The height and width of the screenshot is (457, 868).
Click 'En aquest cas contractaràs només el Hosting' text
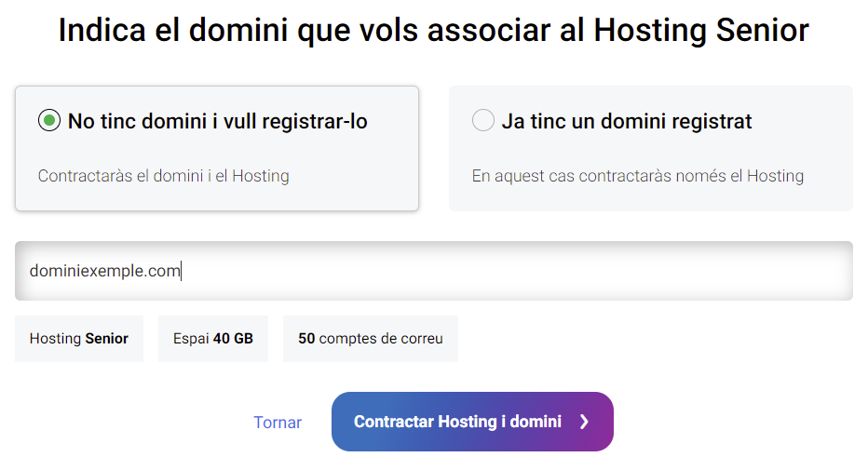point(638,176)
